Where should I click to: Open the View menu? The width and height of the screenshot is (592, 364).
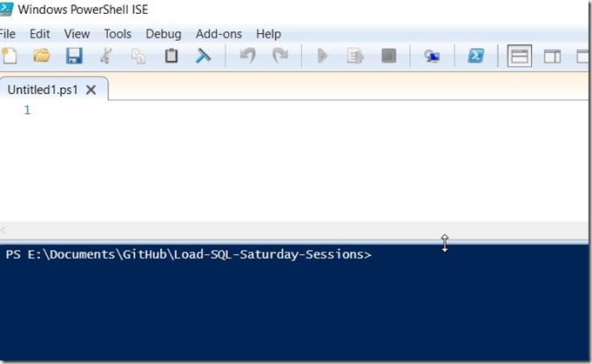click(77, 34)
